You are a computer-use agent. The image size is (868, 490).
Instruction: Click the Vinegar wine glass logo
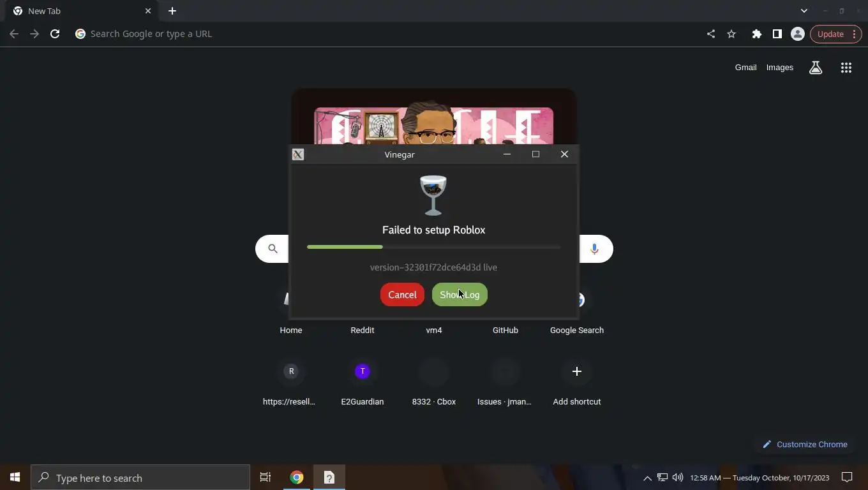pos(433,195)
